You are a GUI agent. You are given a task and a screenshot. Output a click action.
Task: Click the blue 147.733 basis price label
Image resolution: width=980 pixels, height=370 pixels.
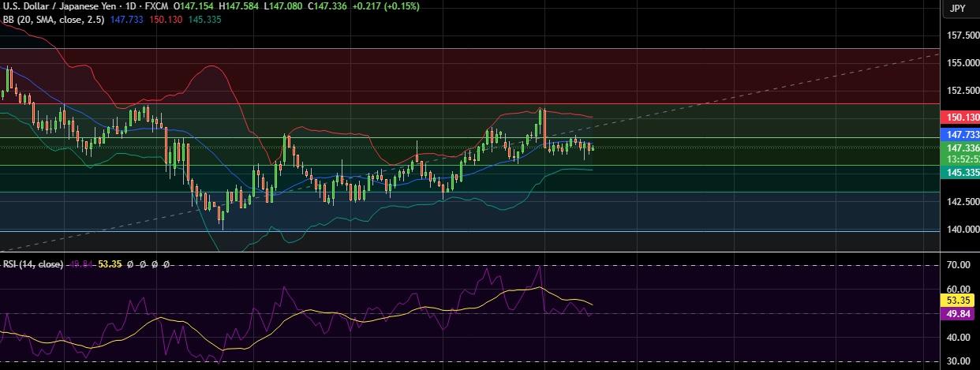(961, 135)
